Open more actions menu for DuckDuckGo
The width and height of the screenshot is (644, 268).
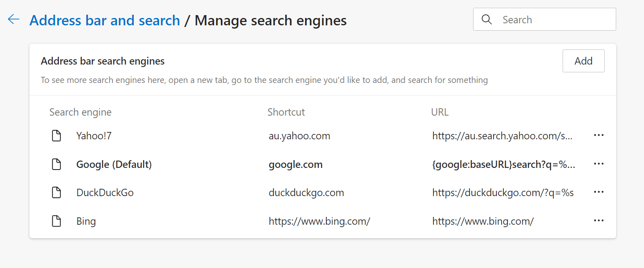pos(599,192)
